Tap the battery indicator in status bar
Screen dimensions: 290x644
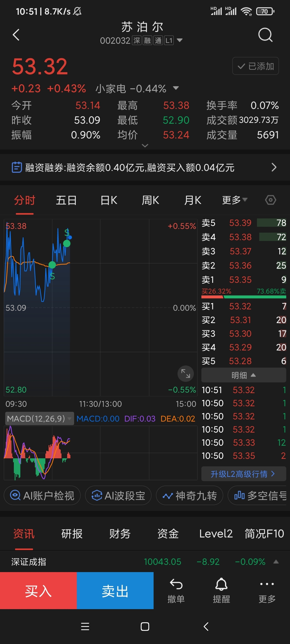(x=265, y=11)
